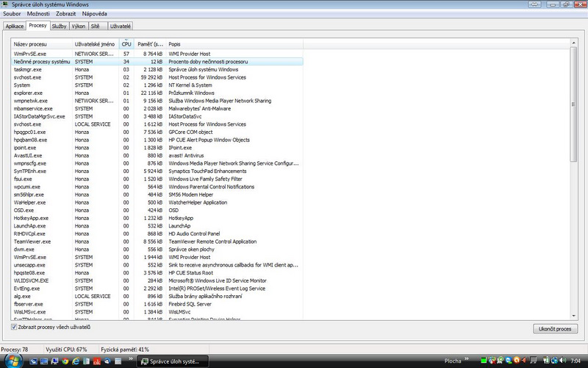The width and height of the screenshot is (588, 368).
Task: Select the RtHDVCpl.exe process row
Action: pos(157,233)
